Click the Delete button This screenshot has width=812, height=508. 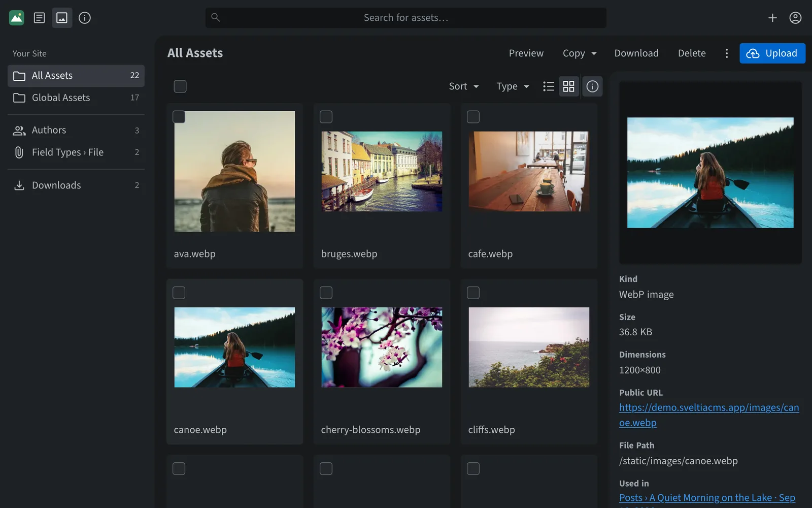tap(692, 53)
